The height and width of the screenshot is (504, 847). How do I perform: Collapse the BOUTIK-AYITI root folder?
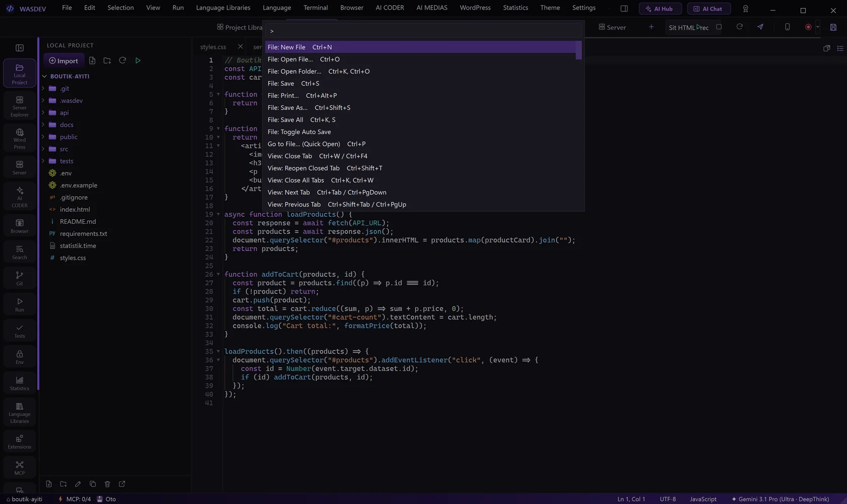(44, 77)
